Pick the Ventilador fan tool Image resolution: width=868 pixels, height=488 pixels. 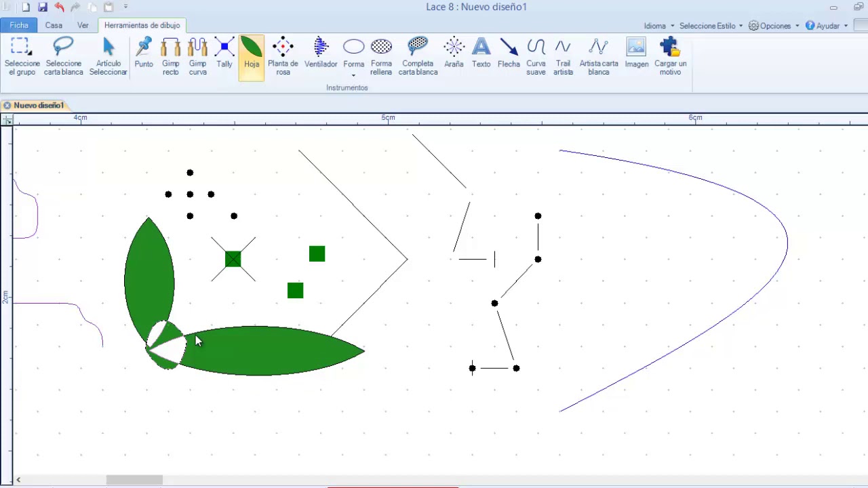click(321, 54)
